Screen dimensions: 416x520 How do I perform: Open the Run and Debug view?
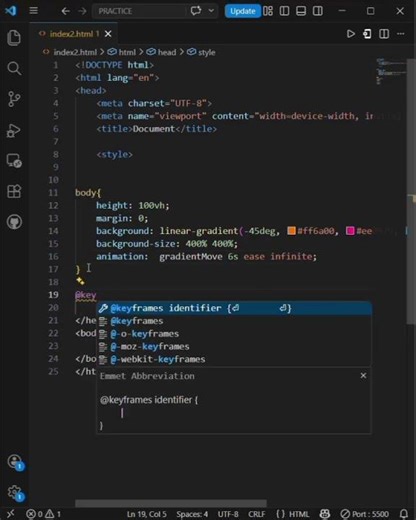tap(14, 130)
